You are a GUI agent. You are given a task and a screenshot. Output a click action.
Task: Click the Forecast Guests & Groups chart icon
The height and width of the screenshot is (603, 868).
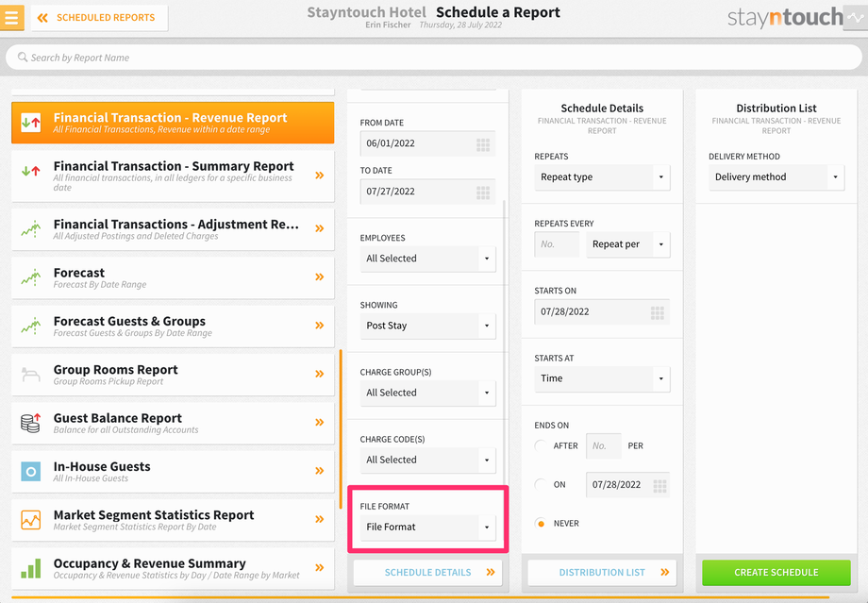(31, 327)
